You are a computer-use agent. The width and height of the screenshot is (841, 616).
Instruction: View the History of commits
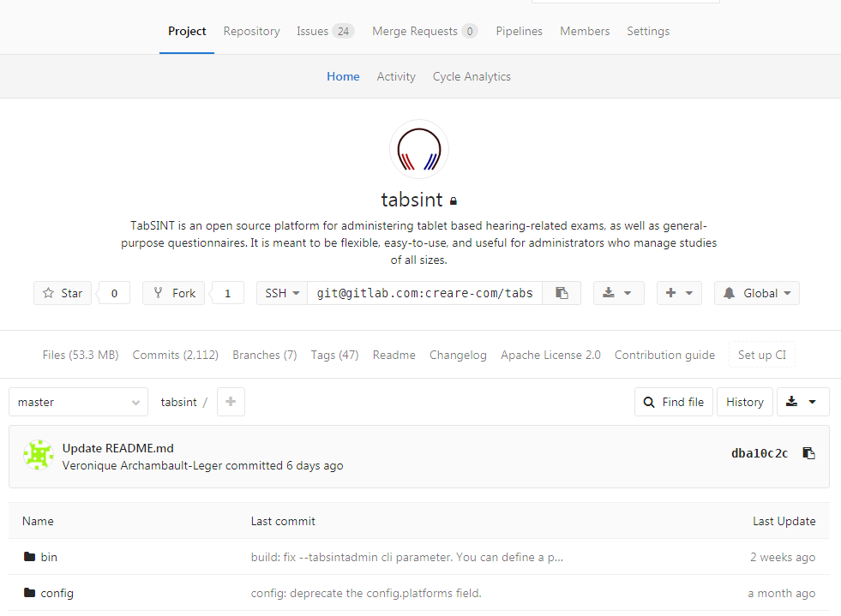pyautogui.click(x=744, y=402)
